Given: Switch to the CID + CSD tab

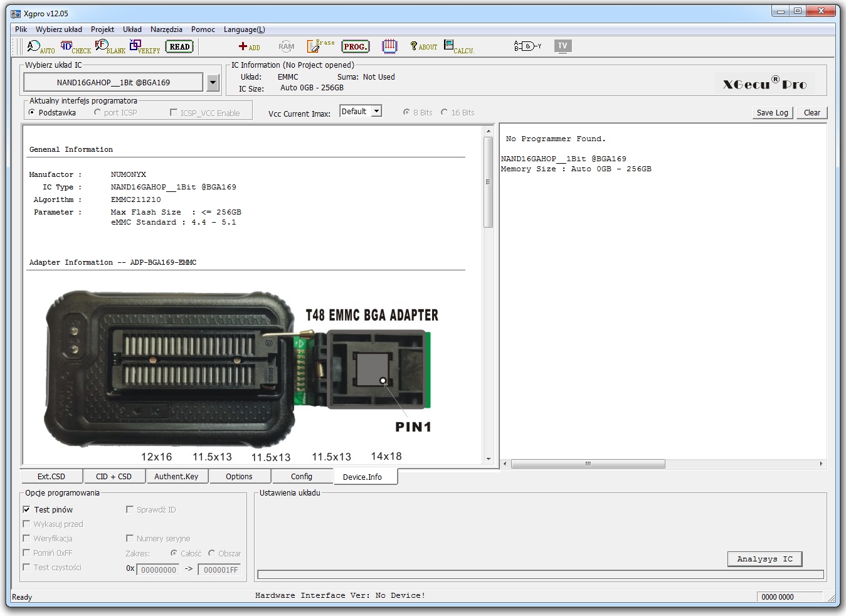Looking at the screenshot, I should (114, 477).
